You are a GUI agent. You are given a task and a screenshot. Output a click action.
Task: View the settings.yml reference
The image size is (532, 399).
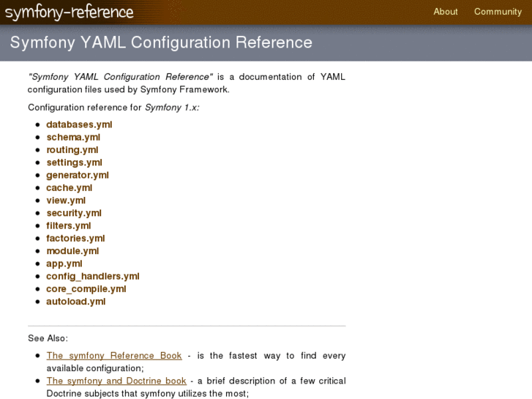(x=75, y=163)
